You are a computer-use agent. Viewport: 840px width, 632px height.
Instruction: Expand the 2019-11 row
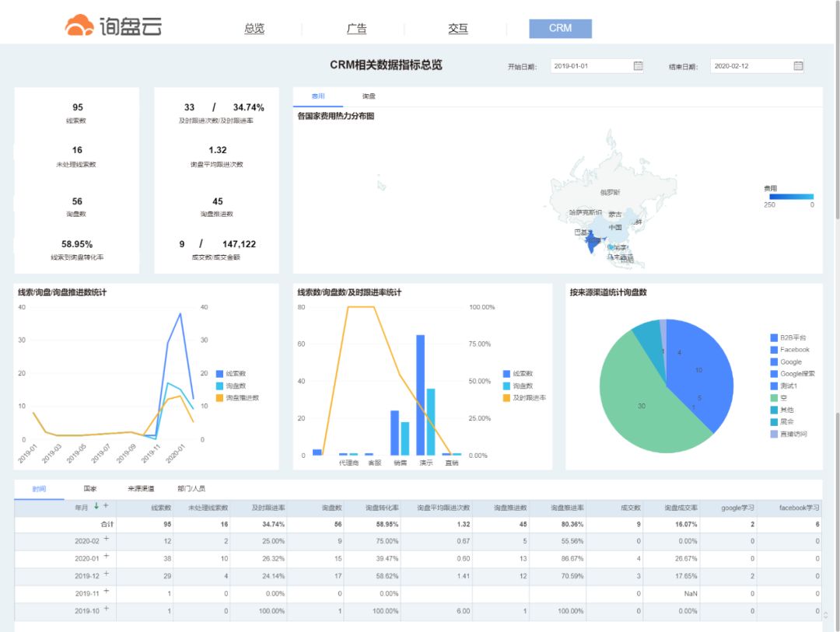(x=106, y=592)
